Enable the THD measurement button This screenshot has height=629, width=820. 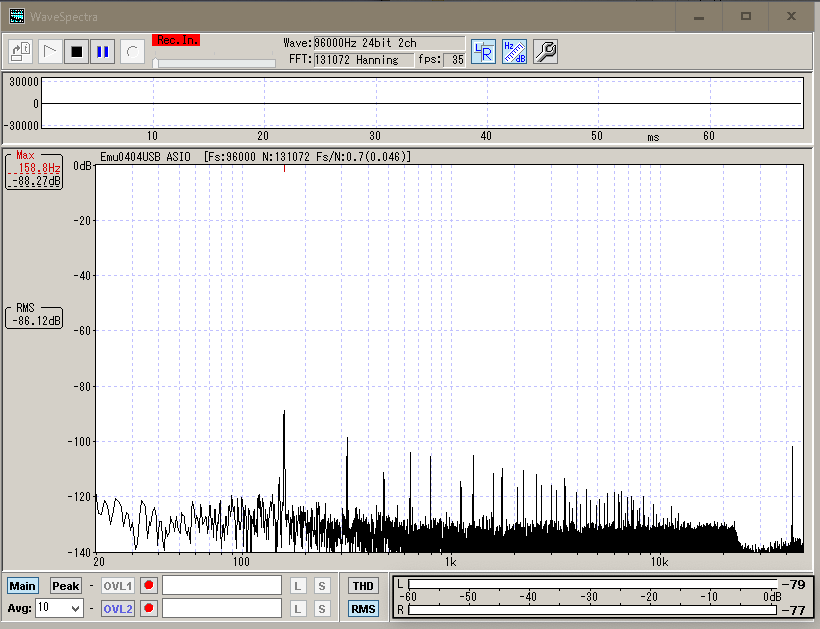click(363, 586)
